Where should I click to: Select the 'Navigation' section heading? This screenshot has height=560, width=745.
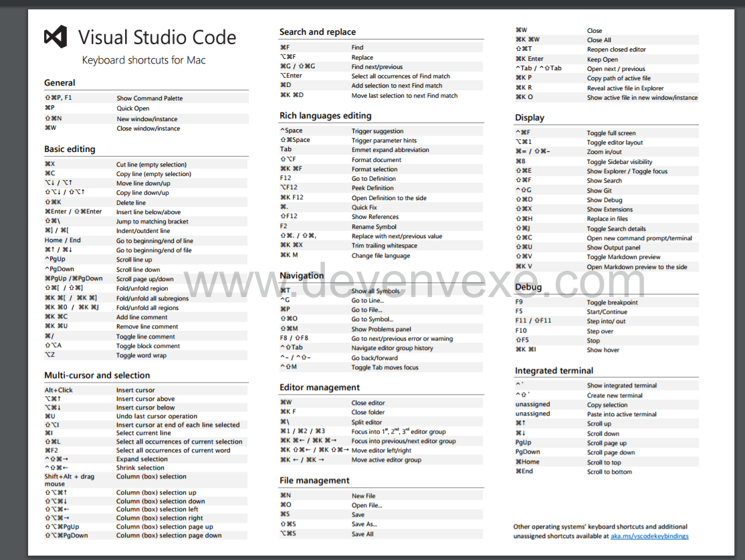point(301,276)
